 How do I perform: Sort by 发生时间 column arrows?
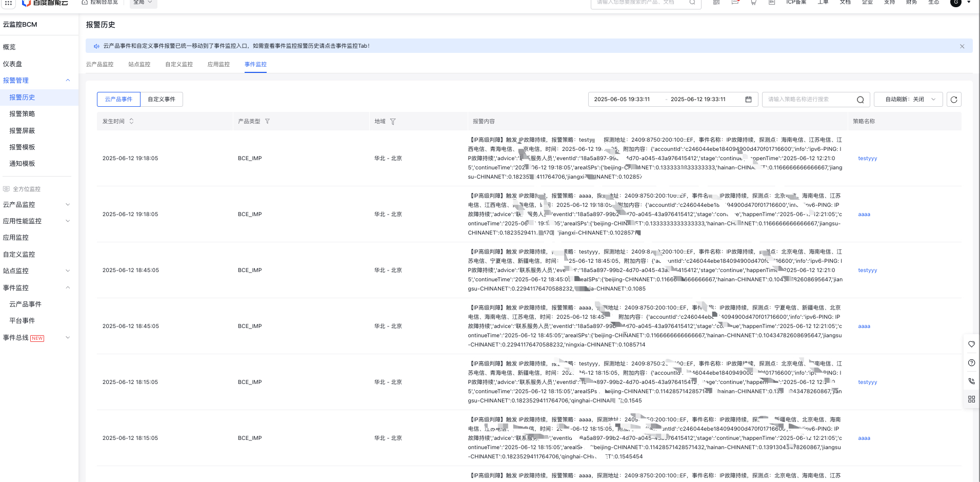(x=131, y=121)
